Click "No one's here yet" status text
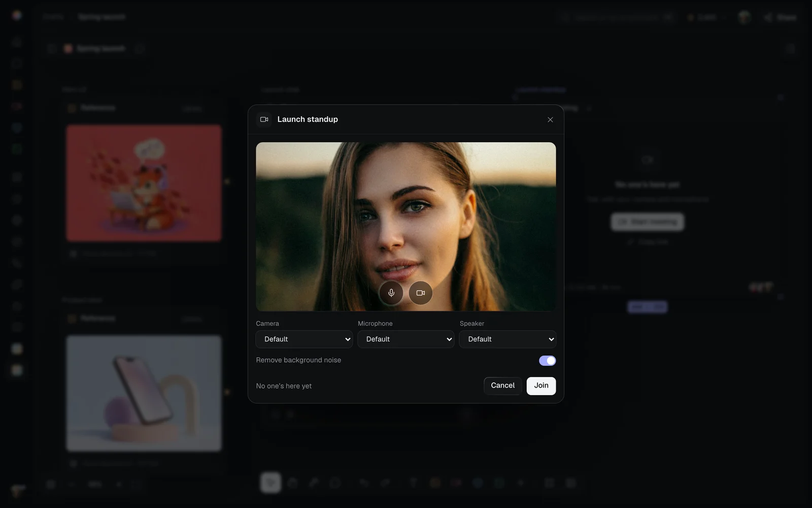The image size is (812, 508). 284,386
